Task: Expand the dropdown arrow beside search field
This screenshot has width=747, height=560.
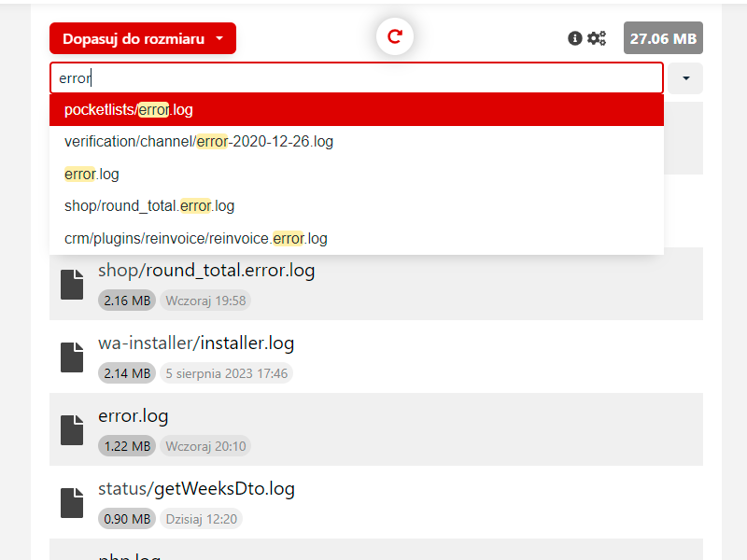Action: [685, 78]
